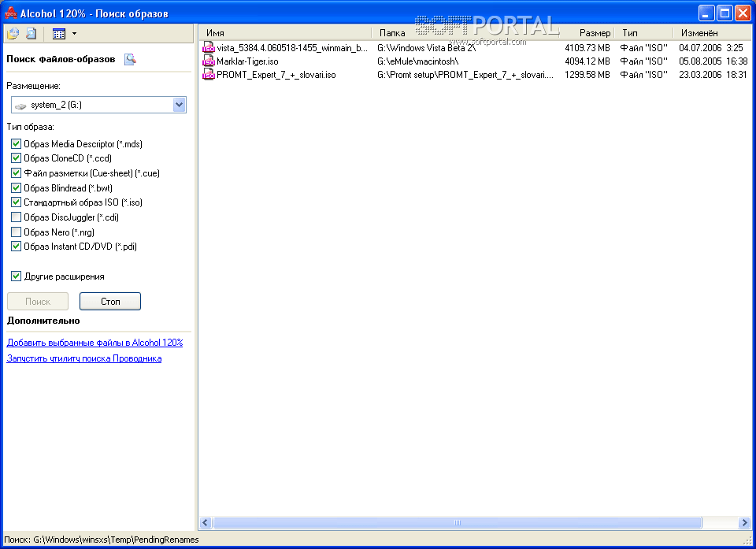Sort by the Имя column header

click(285, 33)
